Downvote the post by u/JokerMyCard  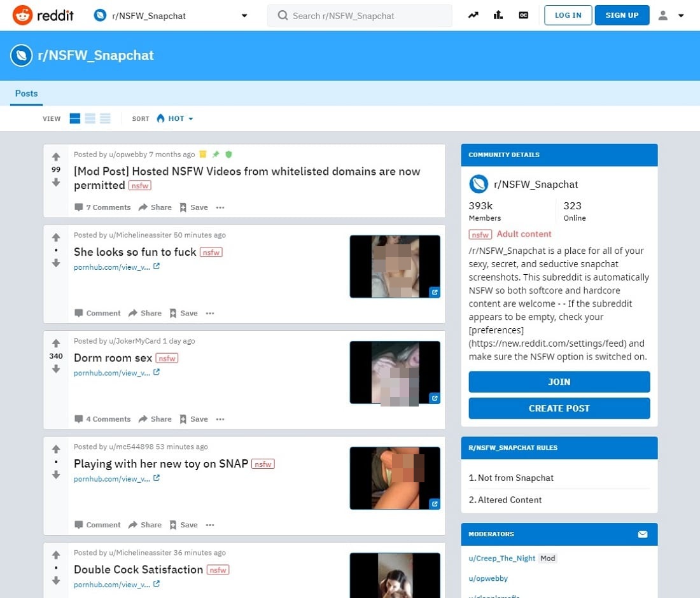[56, 369]
